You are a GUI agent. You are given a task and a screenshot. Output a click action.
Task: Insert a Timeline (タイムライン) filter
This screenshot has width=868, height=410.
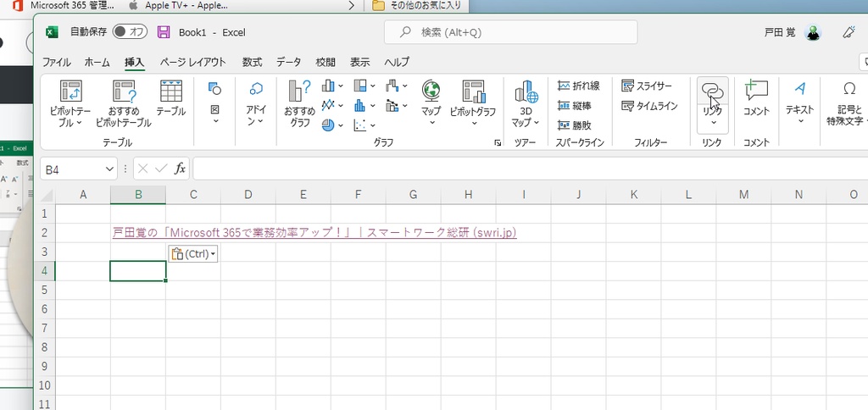click(x=650, y=105)
